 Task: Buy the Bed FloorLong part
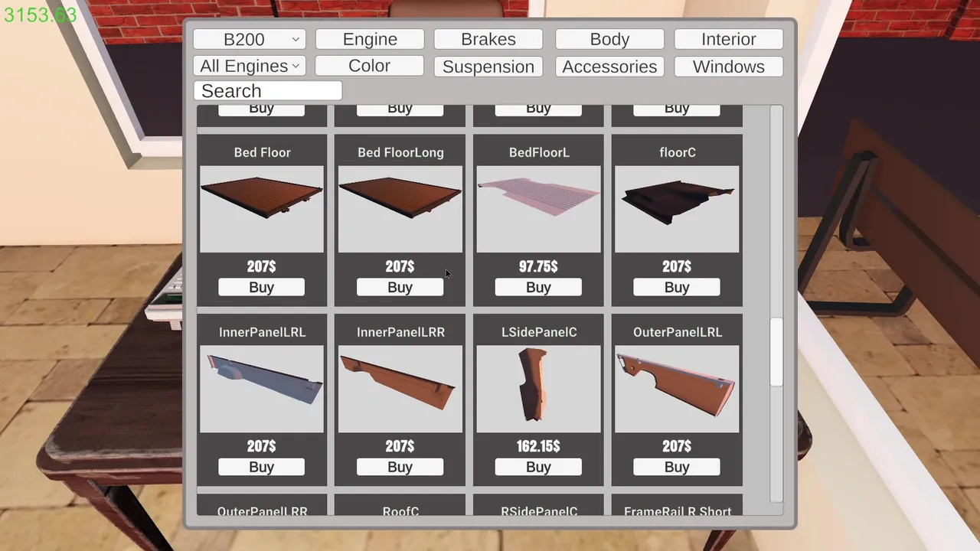[x=400, y=287]
